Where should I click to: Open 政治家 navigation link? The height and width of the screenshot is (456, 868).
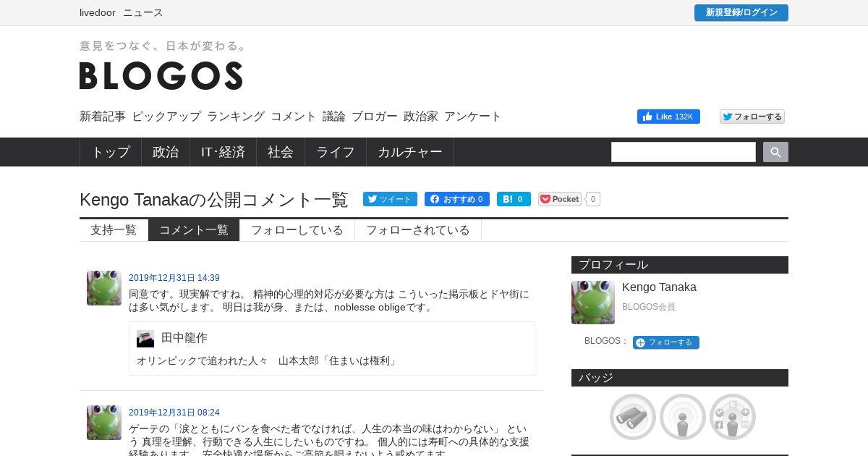[x=421, y=117]
